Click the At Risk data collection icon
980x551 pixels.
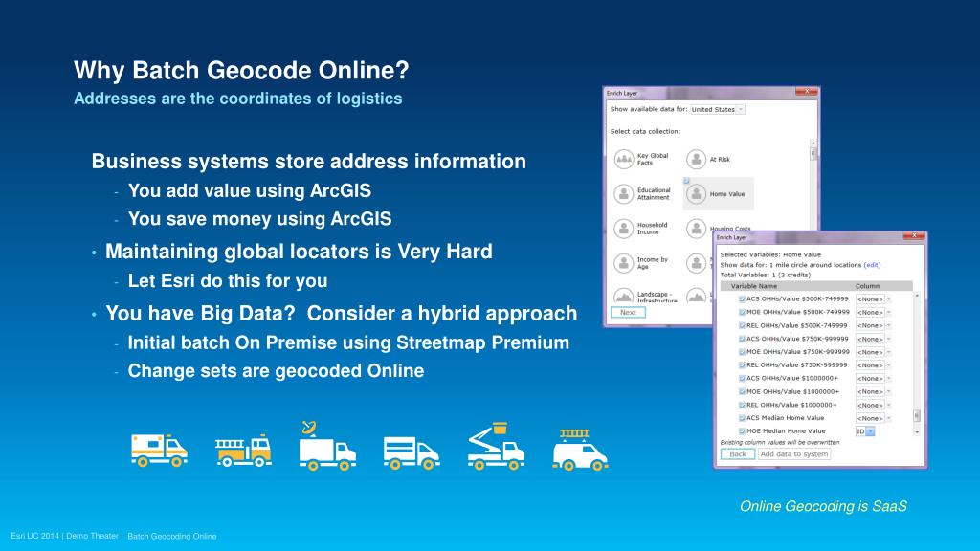tap(696, 159)
